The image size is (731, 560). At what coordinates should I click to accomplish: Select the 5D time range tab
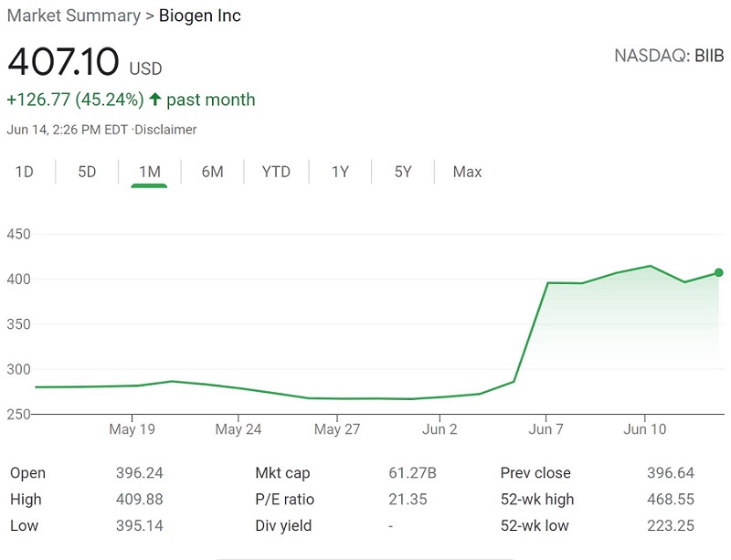click(x=87, y=172)
